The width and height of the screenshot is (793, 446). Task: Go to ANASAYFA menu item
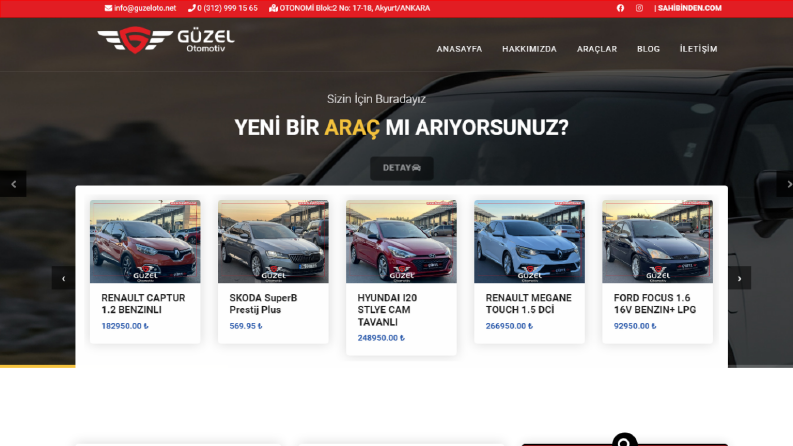(459, 49)
